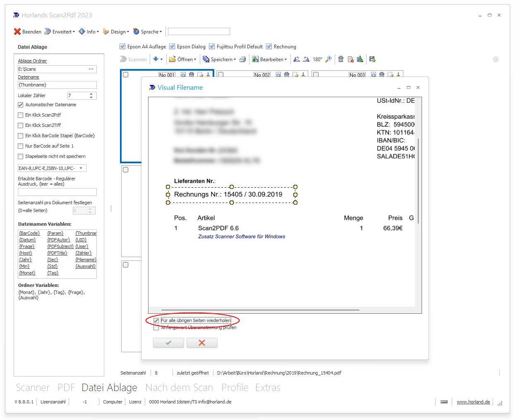
Task: Rotate the page with the 180° tool
Action: coord(317,59)
